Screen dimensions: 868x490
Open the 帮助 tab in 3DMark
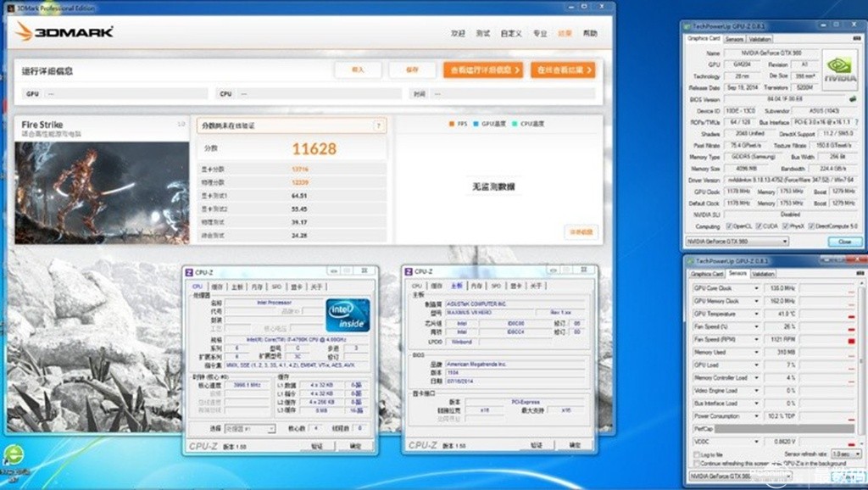coord(590,33)
